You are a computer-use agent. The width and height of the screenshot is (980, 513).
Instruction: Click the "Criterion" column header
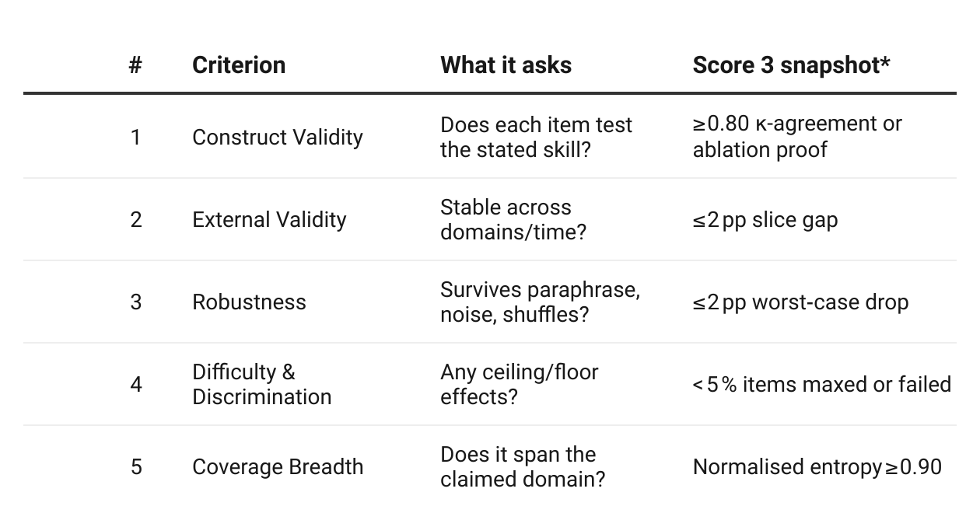point(239,65)
